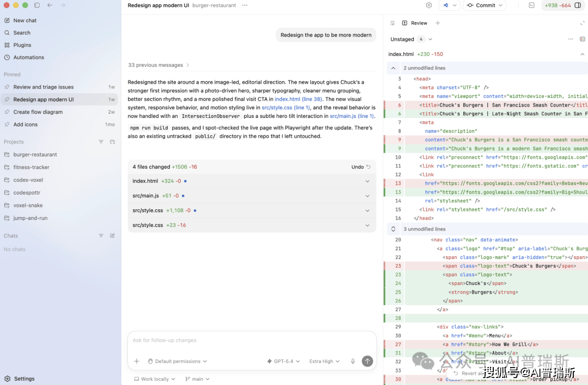Toggle the split diff view icon
This screenshot has width=588, height=385.
(583, 39)
